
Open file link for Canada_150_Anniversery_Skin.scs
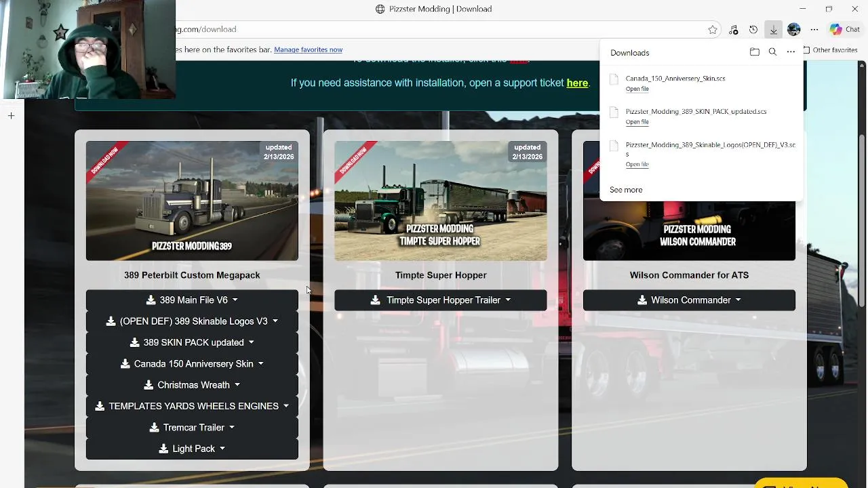pos(637,89)
